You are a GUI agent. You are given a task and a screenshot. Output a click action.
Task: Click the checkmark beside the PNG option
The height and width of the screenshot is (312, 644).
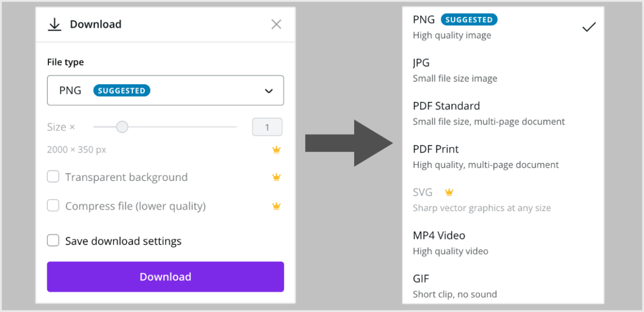point(589,26)
